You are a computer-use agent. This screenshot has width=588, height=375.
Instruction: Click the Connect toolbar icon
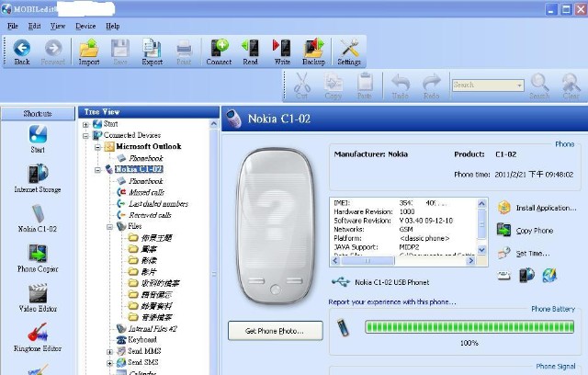[x=219, y=51]
